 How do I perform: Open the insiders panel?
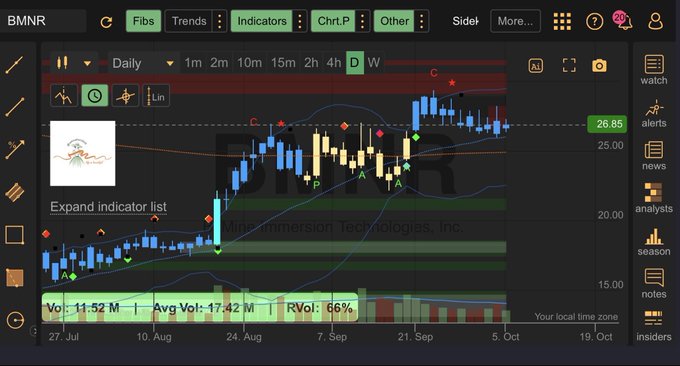[x=654, y=327]
